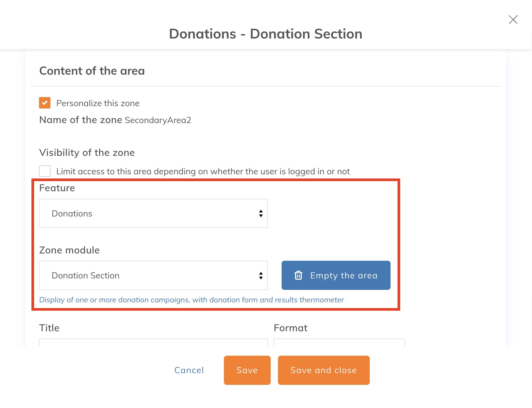Click the up-down arrows on the Feature dropdown

[261, 213]
